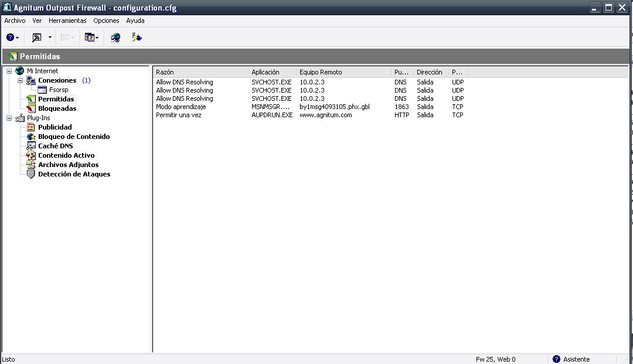
Task: Click the (1) count beside Conexiones
Action: point(86,80)
